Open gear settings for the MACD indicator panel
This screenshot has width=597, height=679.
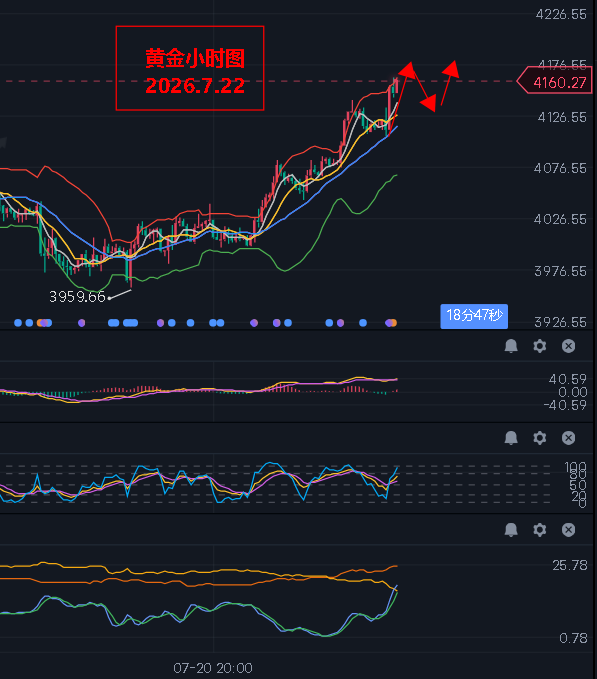[x=539, y=346]
